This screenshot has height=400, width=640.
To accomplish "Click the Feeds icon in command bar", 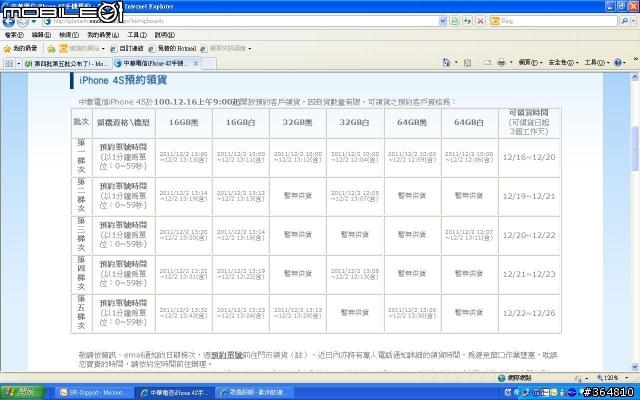I will click(468, 62).
